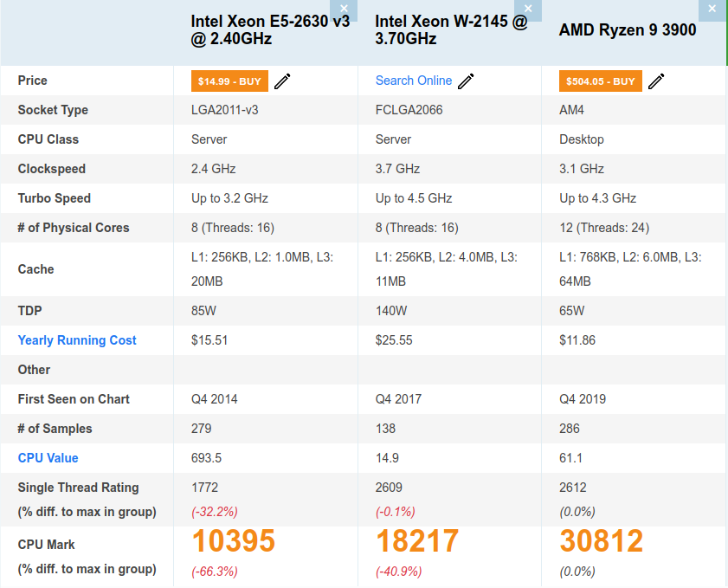Click single thread rating 1772
The height and width of the screenshot is (588, 728).
pyautogui.click(x=205, y=488)
